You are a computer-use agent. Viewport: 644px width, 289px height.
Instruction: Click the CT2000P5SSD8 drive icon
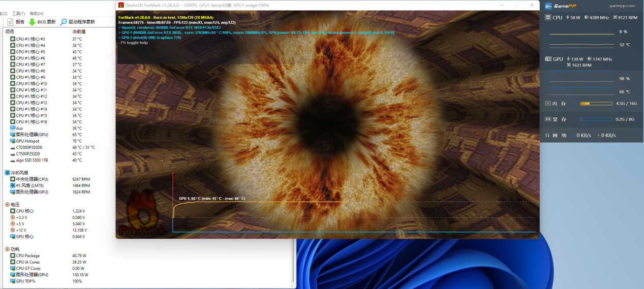point(13,147)
